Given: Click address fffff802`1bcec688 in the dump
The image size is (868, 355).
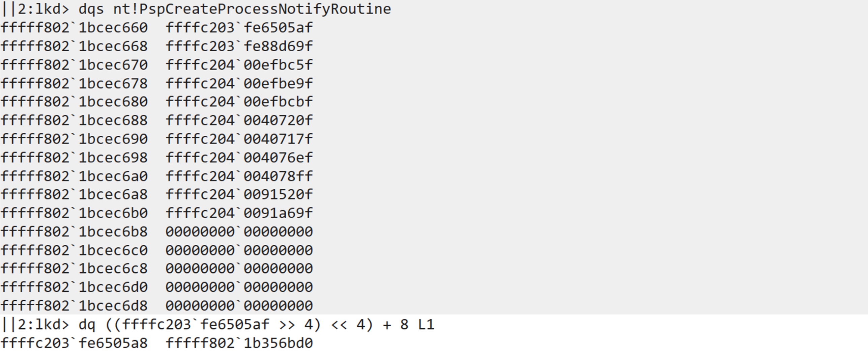Looking at the screenshot, I should [74, 120].
